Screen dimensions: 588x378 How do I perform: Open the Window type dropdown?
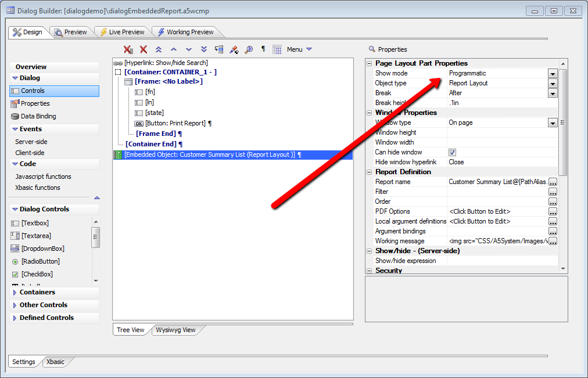point(553,123)
